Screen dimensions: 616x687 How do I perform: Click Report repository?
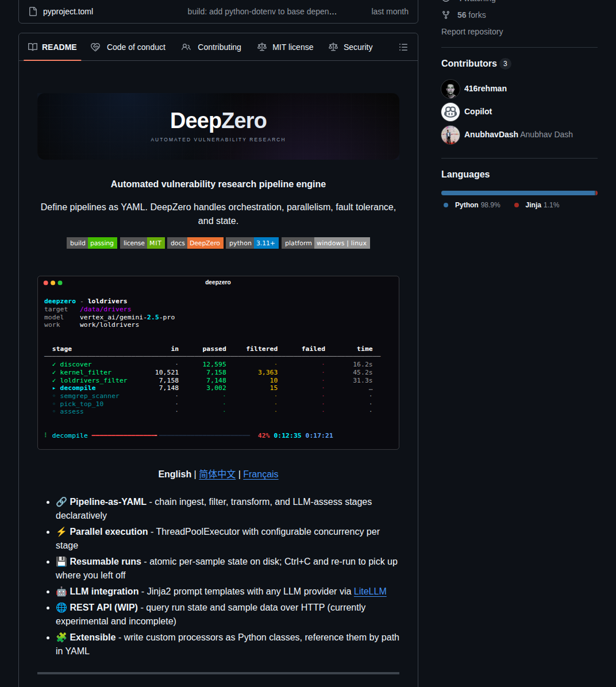472,32
